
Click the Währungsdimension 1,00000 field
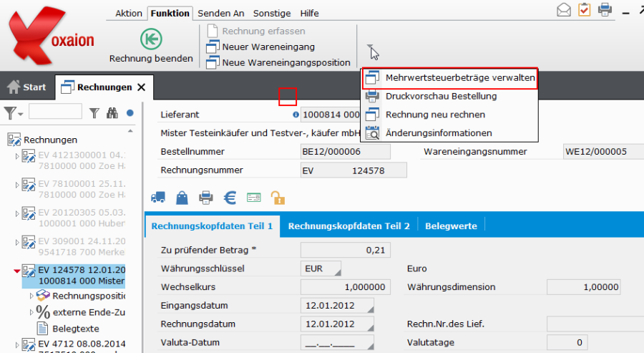[584, 287]
